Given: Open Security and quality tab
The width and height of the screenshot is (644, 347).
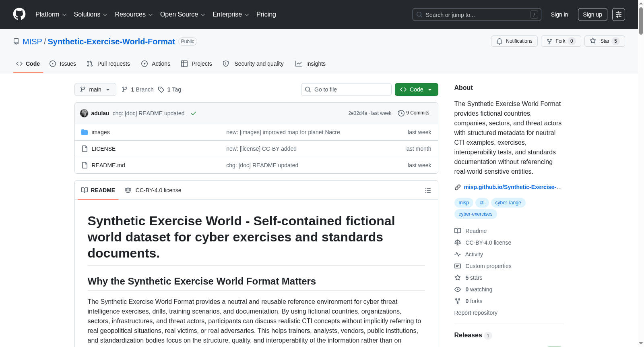Looking at the screenshot, I should (253, 64).
